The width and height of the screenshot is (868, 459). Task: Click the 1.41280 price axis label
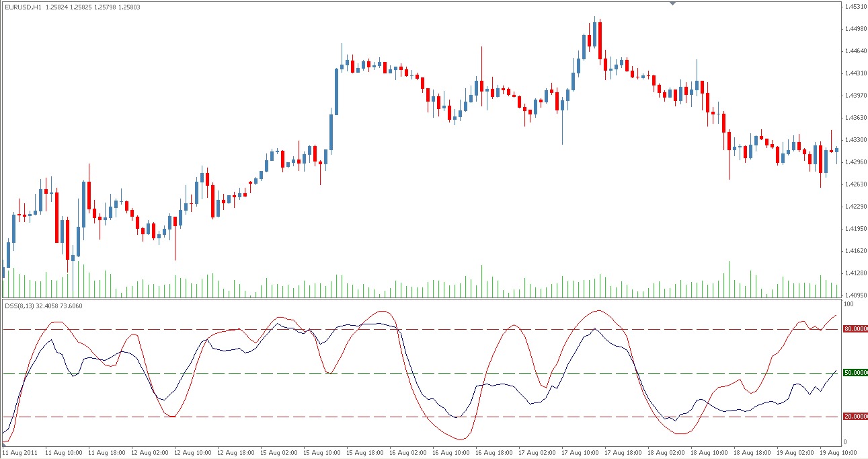tap(855, 273)
